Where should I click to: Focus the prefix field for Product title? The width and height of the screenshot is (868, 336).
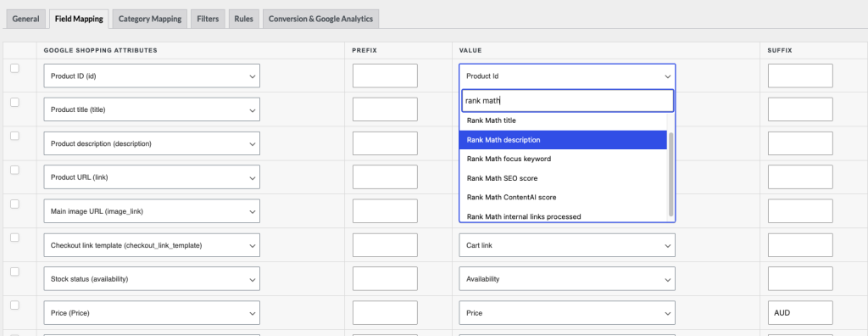(x=385, y=109)
